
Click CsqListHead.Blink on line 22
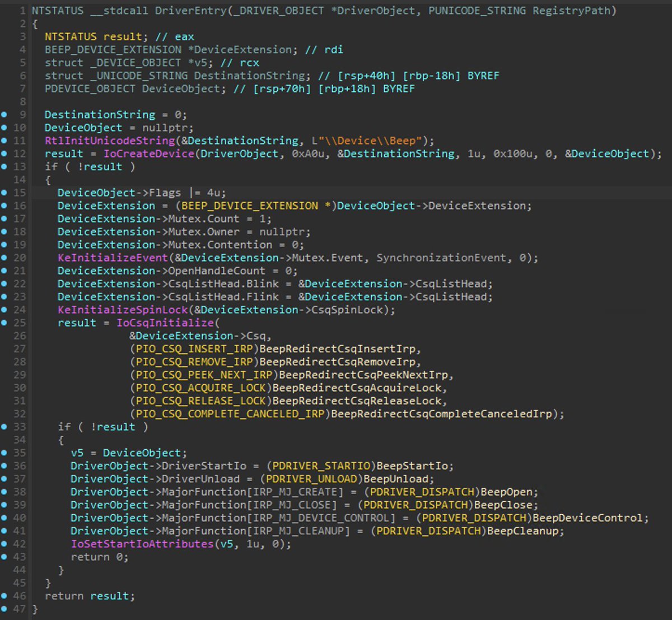click(223, 284)
